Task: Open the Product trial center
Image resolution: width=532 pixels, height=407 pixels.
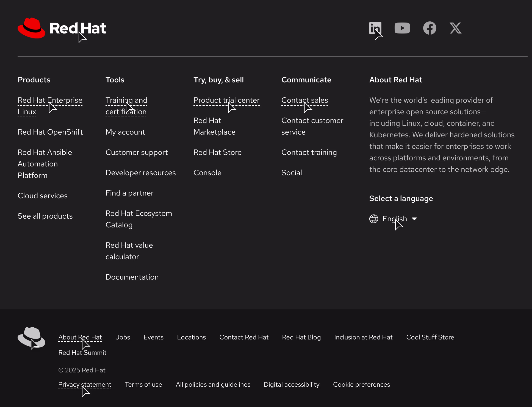Action: coord(226,100)
